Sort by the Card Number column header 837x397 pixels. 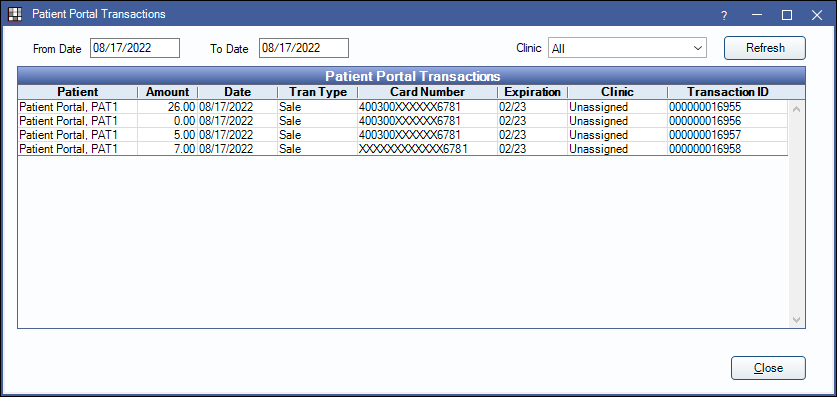[428, 92]
